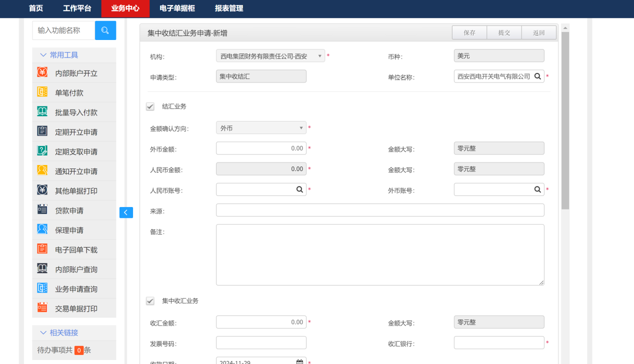Click the 贷款申请 icon in sidebar
Screen dimensions: 634x364
click(42, 210)
